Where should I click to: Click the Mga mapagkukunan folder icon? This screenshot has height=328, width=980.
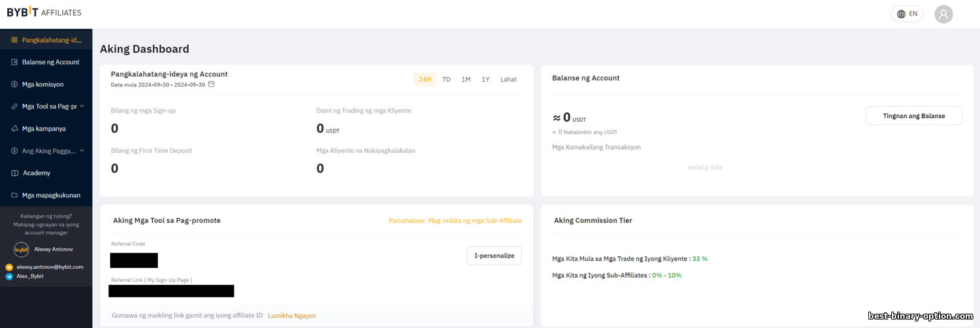click(x=14, y=195)
